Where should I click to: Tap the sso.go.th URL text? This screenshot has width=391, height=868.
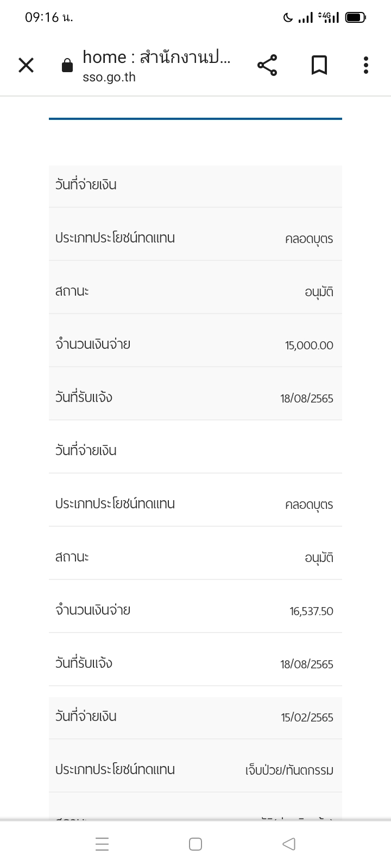(x=109, y=78)
